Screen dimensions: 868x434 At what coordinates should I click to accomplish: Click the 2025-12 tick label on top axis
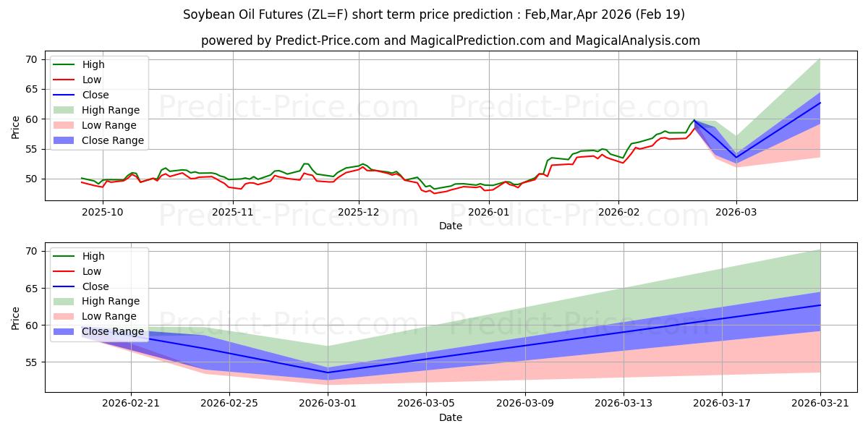pyautogui.click(x=359, y=212)
